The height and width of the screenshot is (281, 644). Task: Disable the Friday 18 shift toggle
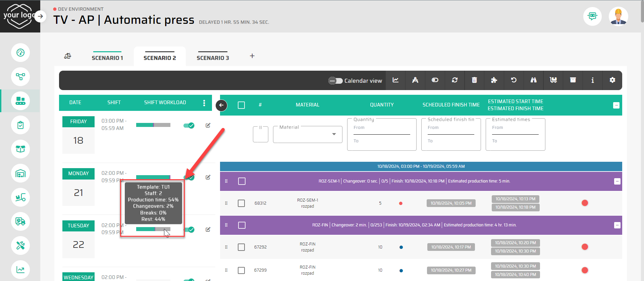(x=189, y=126)
